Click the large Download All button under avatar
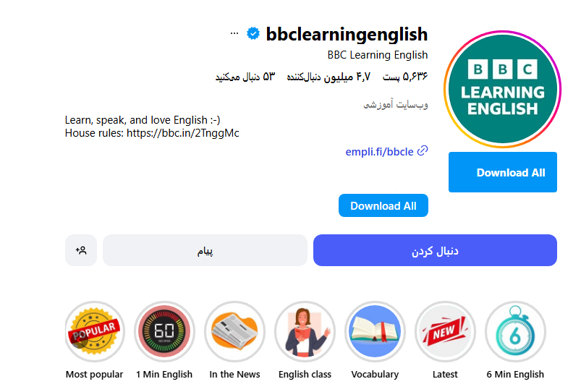This screenshot has height=392, width=581. (503, 172)
